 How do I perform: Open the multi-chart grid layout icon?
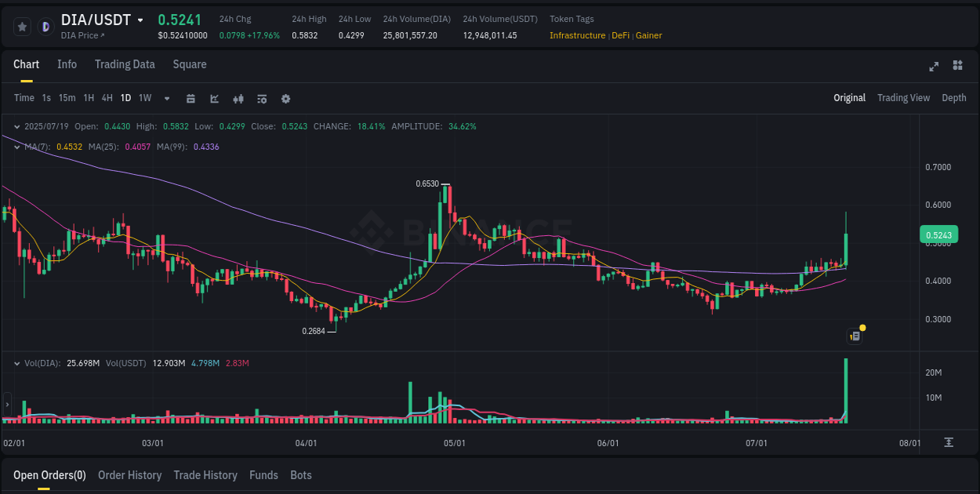click(x=957, y=65)
